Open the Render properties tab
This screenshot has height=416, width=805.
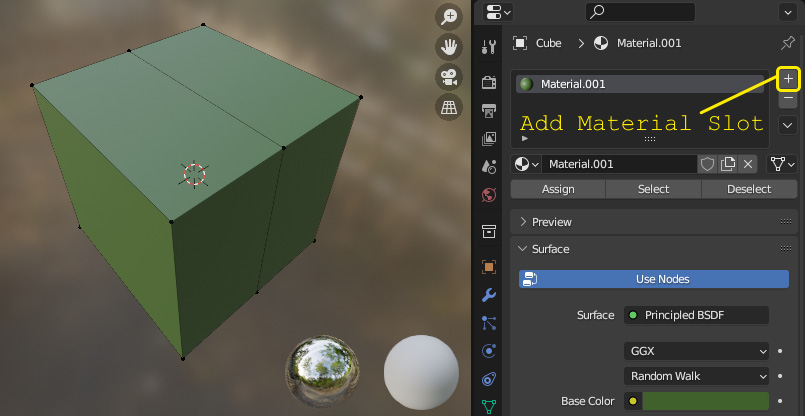click(x=489, y=82)
